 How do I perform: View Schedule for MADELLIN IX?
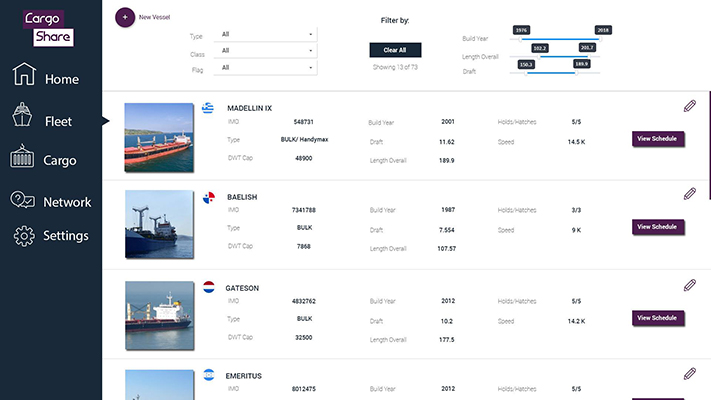point(657,138)
